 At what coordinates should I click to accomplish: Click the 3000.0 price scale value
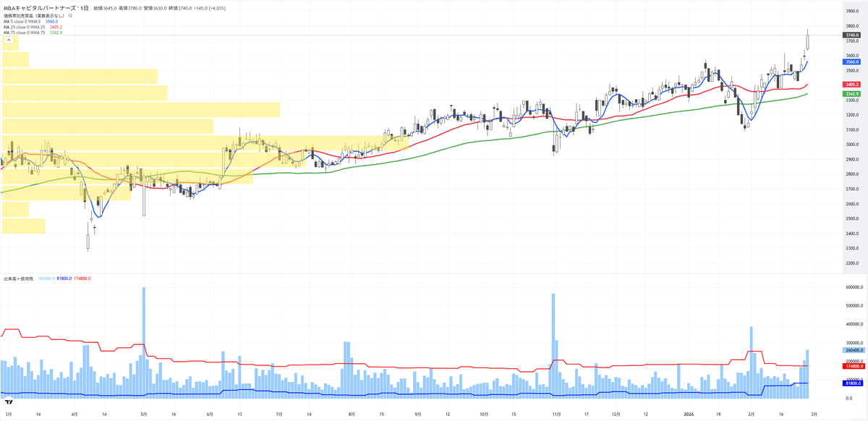click(x=852, y=145)
